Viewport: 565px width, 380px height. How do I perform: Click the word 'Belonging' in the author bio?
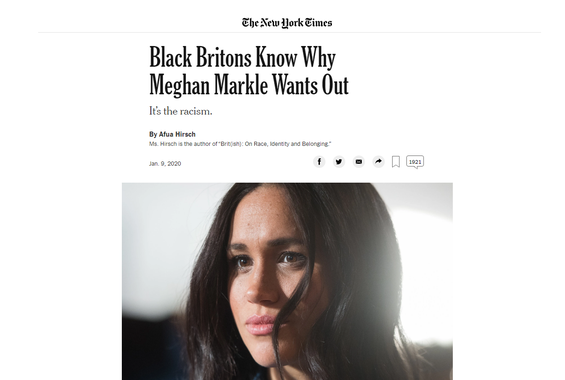[x=316, y=144]
